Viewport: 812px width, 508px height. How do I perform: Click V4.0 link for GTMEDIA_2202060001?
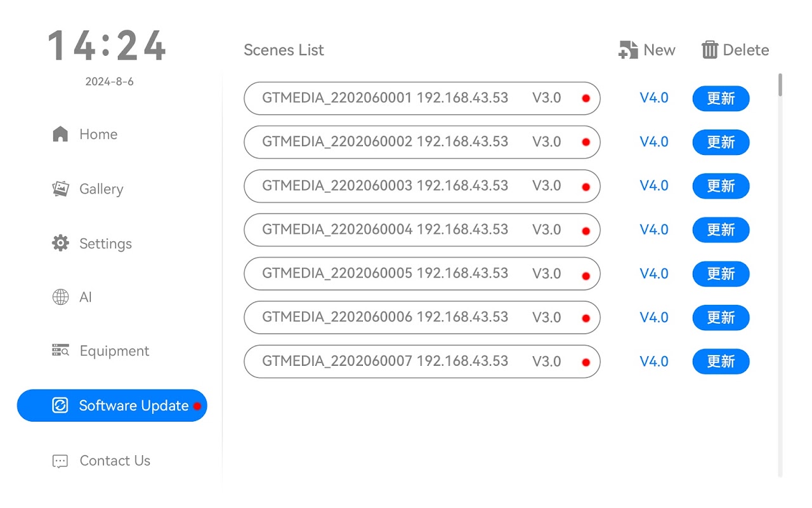click(x=654, y=98)
